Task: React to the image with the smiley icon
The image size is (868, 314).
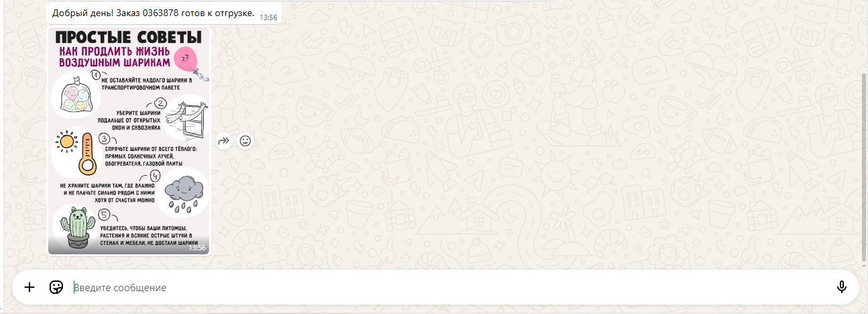Action: tap(246, 141)
